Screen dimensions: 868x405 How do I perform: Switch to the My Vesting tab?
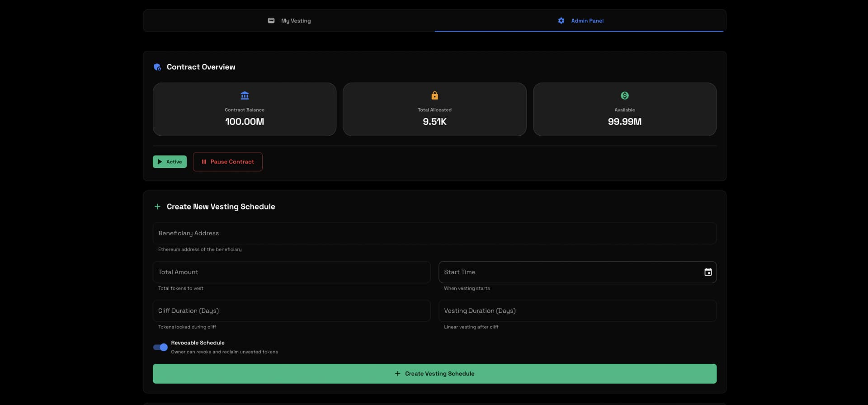pyautogui.click(x=289, y=21)
